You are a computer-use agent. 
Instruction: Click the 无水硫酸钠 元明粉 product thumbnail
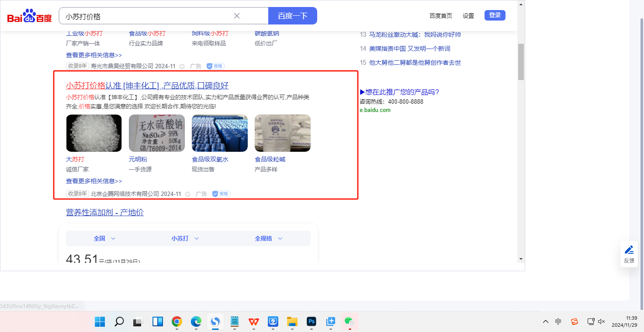[x=157, y=133]
